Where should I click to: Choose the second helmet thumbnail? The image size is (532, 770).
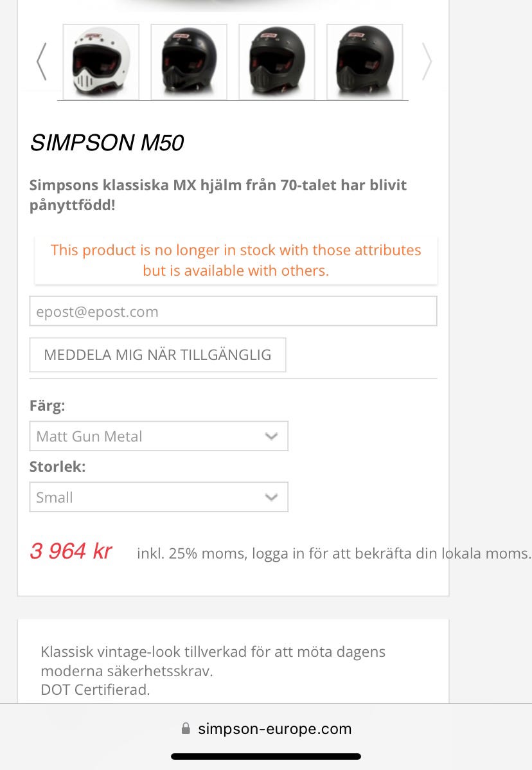(189, 62)
